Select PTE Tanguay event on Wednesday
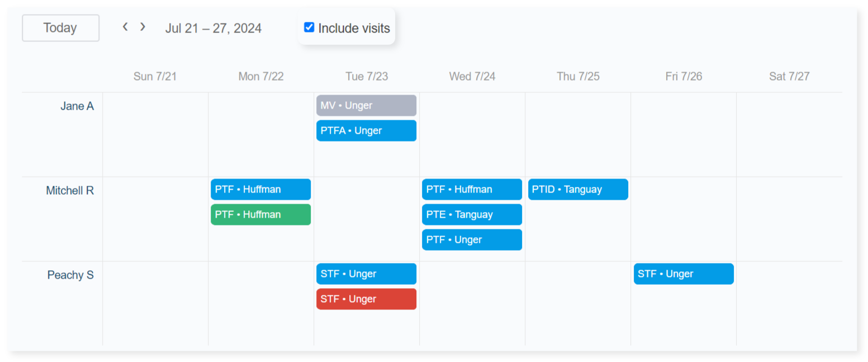Image resolution: width=868 pixels, height=362 pixels. [x=472, y=214]
